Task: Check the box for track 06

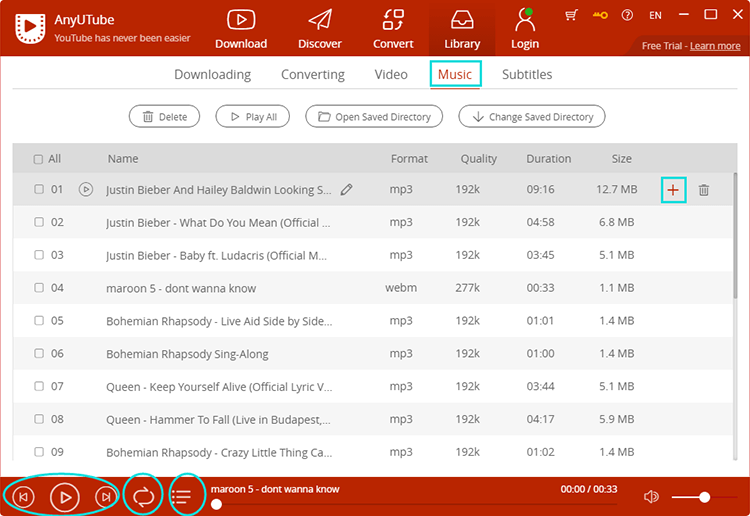Action: tap(39, 353)
